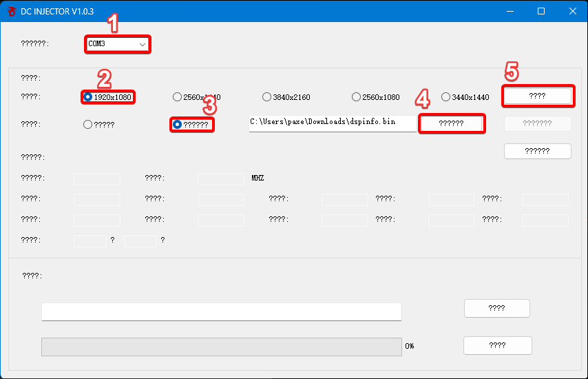Click the button beside the 0% progress bar

click(x=498, y=346)
